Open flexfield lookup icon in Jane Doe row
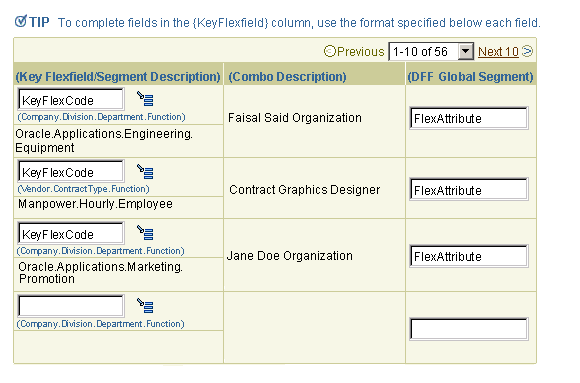Screen dimensions: 580x383 click(145, 233)
